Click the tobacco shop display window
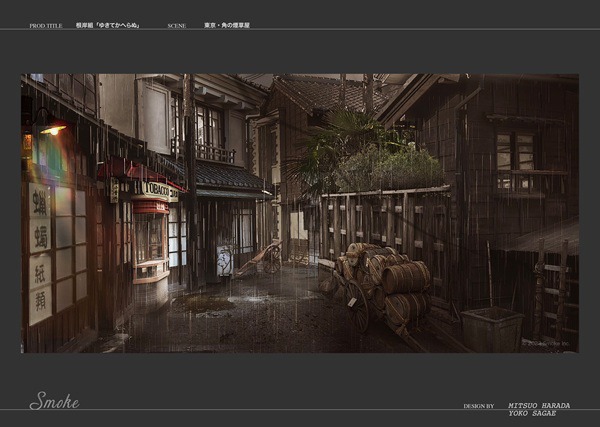This screenshot has height=427, width=600. pyautogui.click(x=150, y=240)
